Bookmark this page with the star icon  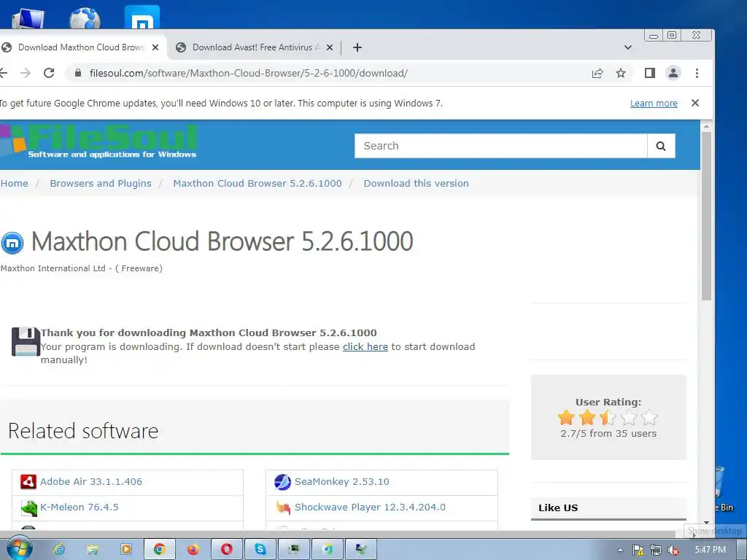point(620,73)
